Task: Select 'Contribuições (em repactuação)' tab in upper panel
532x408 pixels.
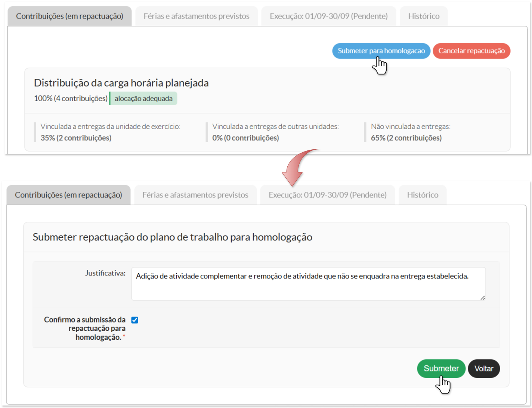Action: pos(69,16)
